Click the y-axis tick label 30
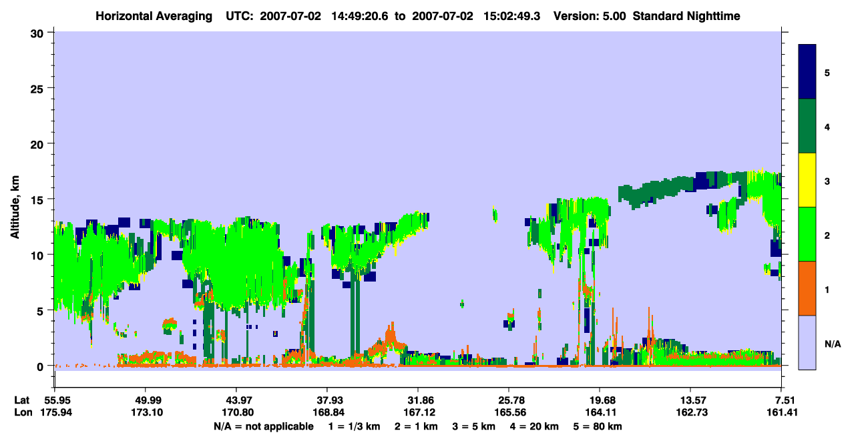This screenshot has height=445, width=868. click(x=39, y=33)
